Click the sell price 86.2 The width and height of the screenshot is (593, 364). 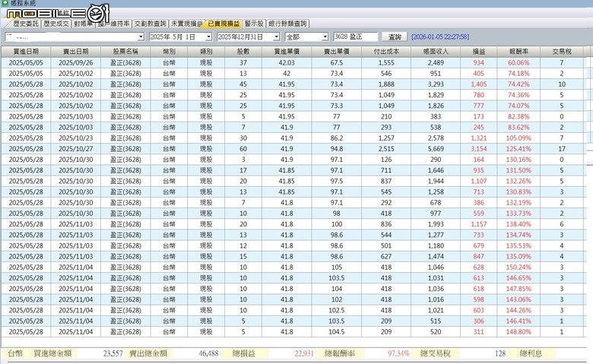[x=337, y=138]
